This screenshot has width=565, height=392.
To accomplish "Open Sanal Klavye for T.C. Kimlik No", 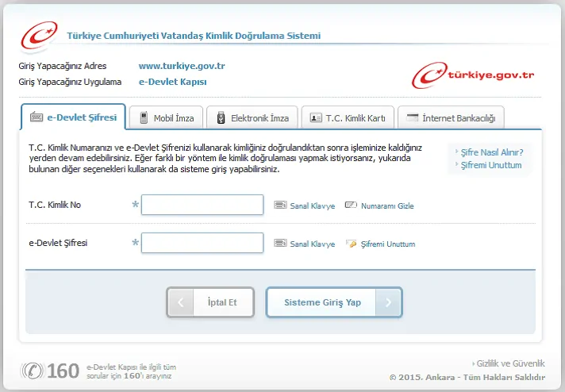I will pyautogui.click(x=313, y=206).
